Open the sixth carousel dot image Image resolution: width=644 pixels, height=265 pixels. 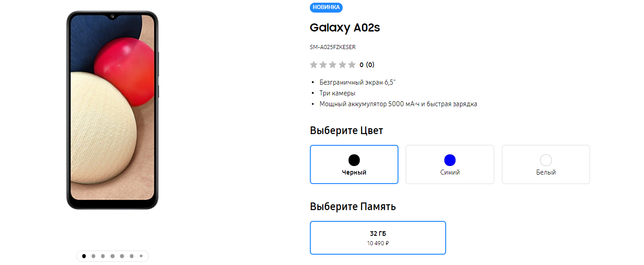pos(131,256)
